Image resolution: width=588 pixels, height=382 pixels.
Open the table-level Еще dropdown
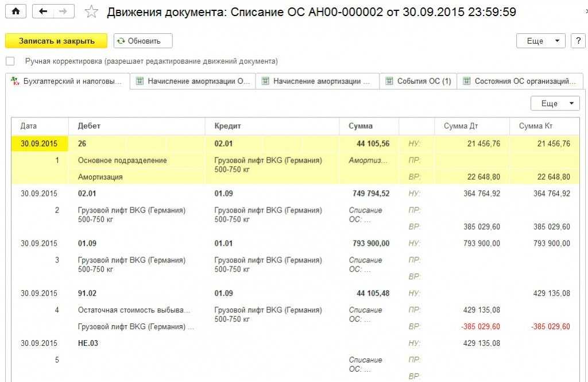[555, 103]
